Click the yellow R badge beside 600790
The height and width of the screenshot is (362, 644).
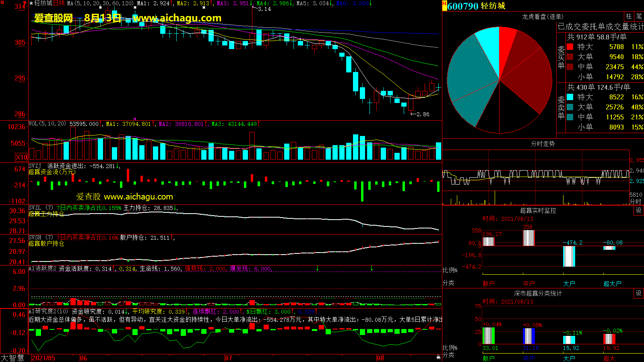click(x=444, y=5)
